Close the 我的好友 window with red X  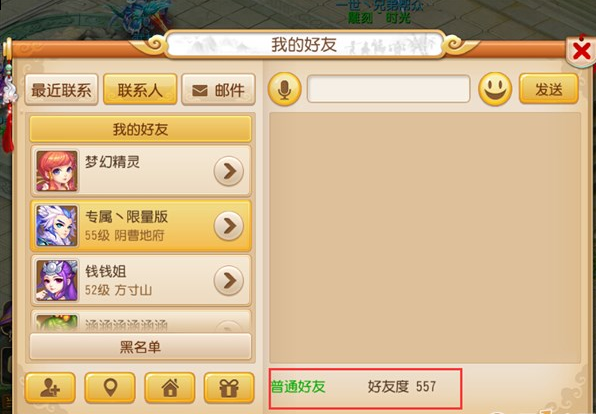click(582, 51)
